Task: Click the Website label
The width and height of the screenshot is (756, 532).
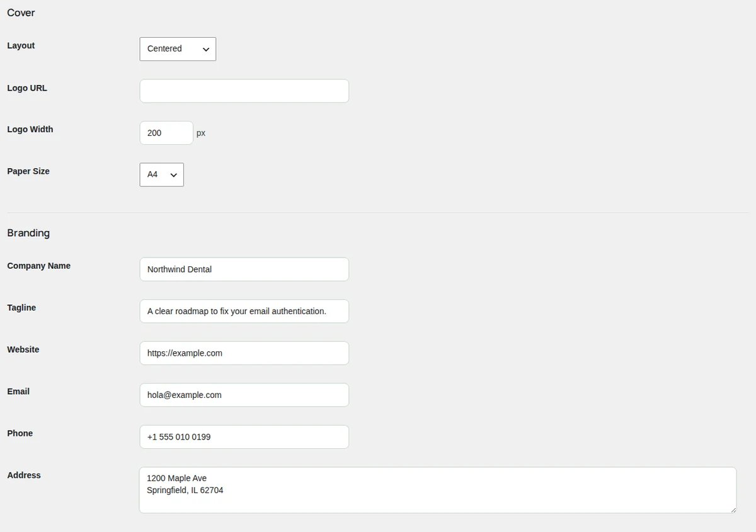Action: [23, 349]
